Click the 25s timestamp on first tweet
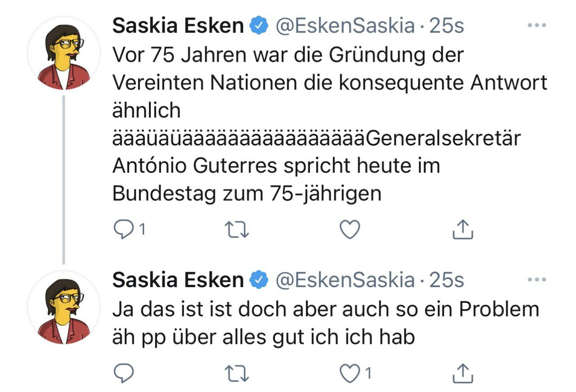The image size is (576, 392). point(446,26)
